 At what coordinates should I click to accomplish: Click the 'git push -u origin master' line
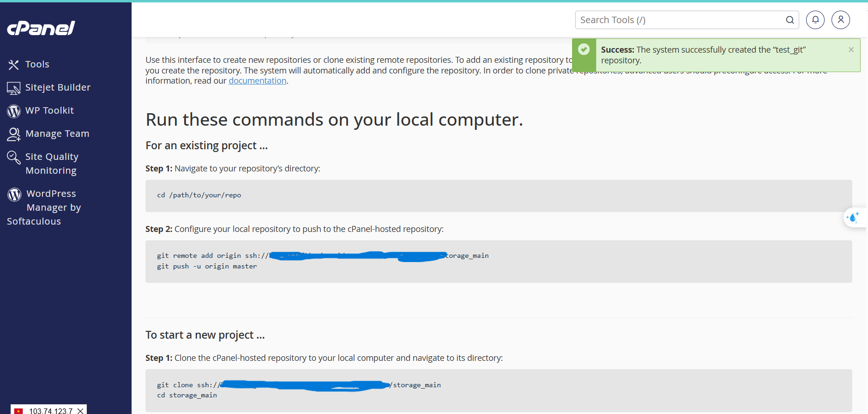[207, 266]
